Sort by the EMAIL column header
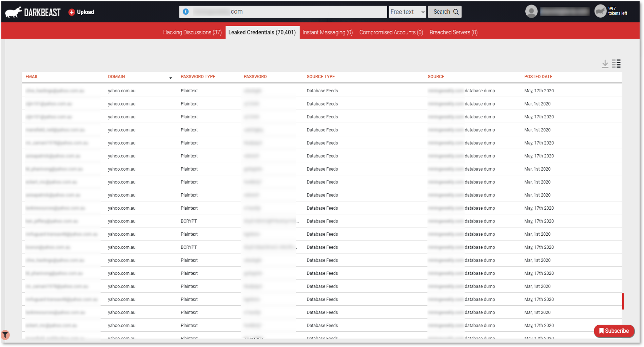Screen dimensions: 644x347 tap(32, 77)
